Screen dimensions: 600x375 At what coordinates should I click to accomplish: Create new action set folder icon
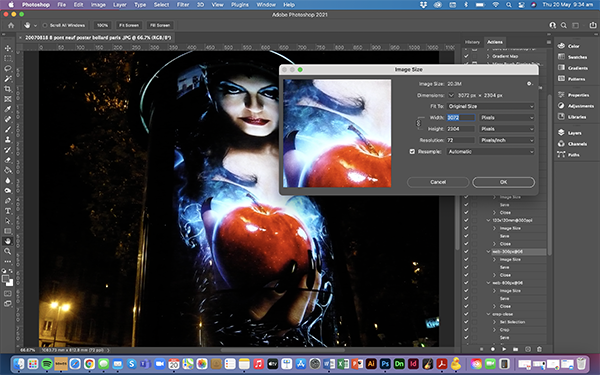point(515,349)
